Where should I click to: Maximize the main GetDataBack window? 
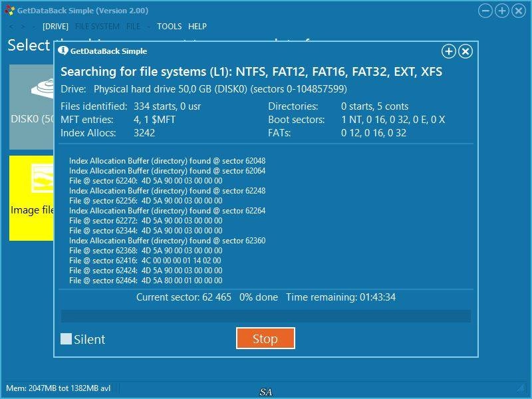tap(502, 11)
